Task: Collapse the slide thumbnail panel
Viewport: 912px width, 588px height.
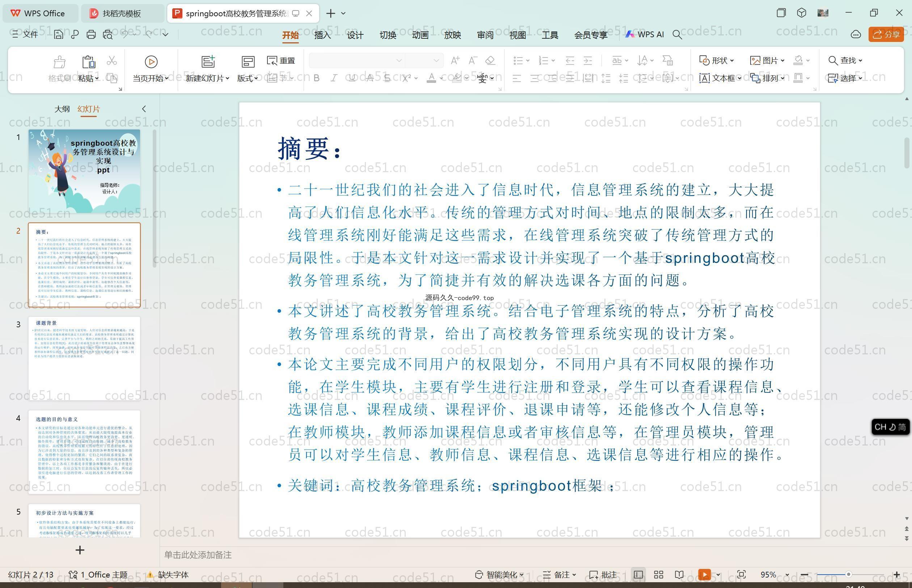Action: point(144,109)
